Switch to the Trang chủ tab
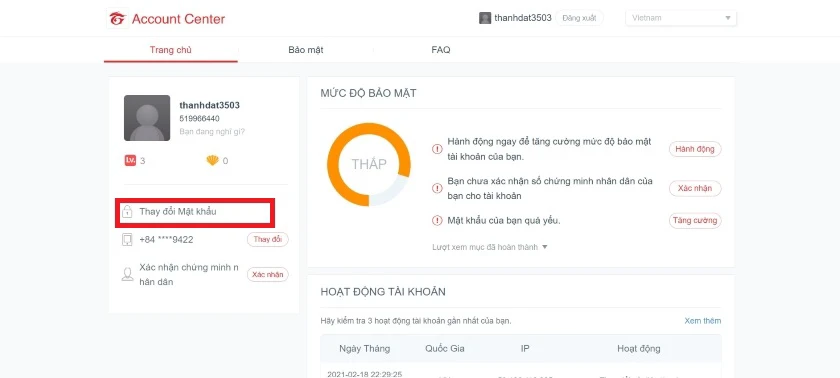The height and width of the screenshot is (378, 840). tap(170, 50)
